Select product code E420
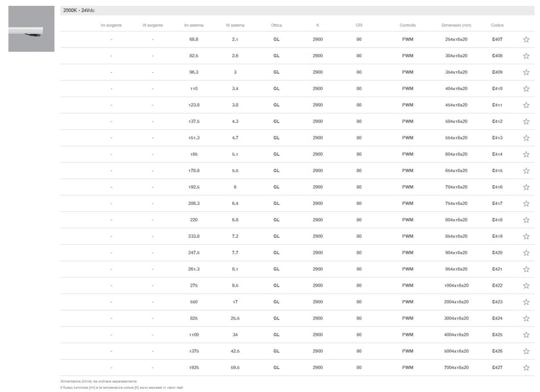 pyautogui.click(x=497, y=253)
